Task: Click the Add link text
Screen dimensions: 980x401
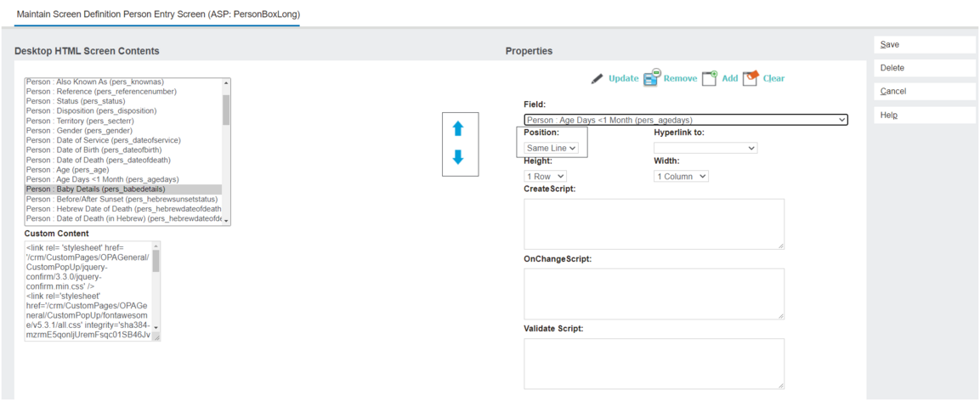Action: pos(730,79)
